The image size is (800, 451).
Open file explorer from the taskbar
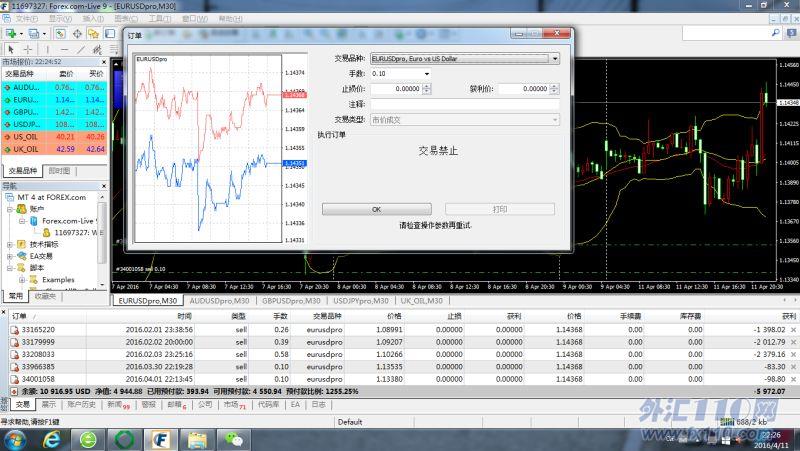(197, 439)
